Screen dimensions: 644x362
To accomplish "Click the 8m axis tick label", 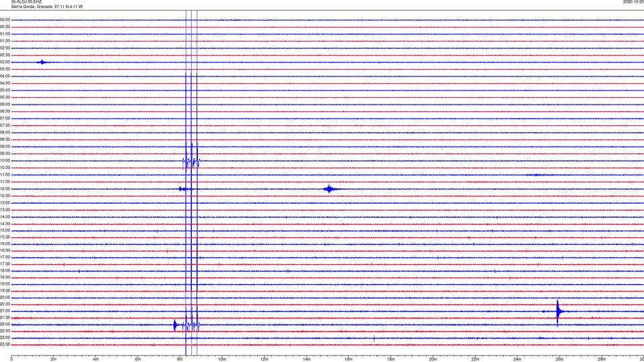I will (180, 359).
